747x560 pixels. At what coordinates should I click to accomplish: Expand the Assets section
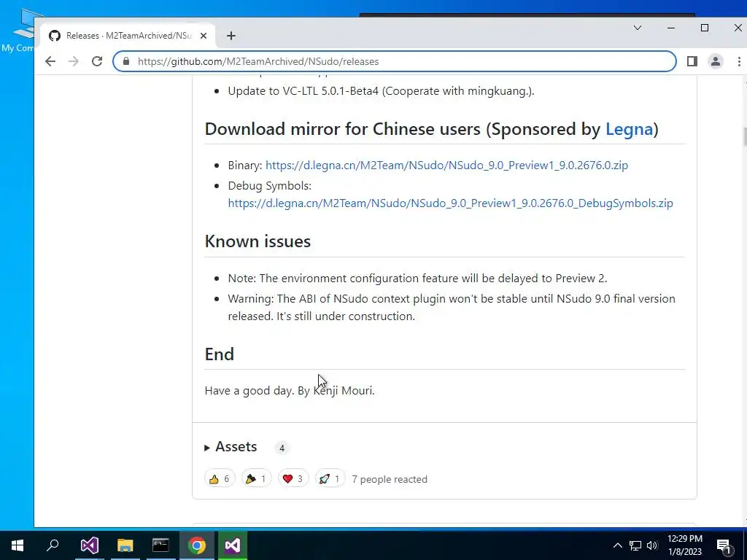click(x=231, y=447)
